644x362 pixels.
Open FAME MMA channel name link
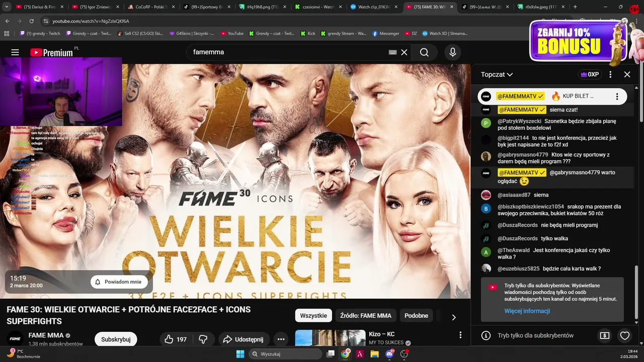click(x=46, y=335)
